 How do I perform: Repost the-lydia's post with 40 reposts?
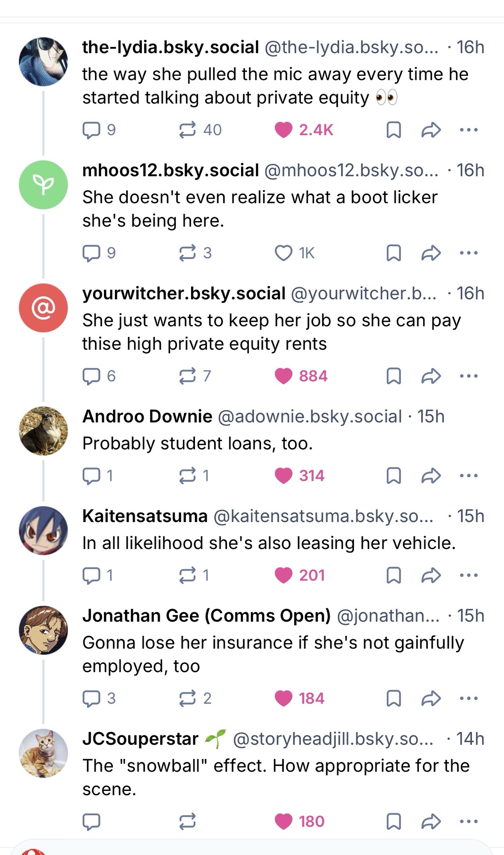coord(187,130)
